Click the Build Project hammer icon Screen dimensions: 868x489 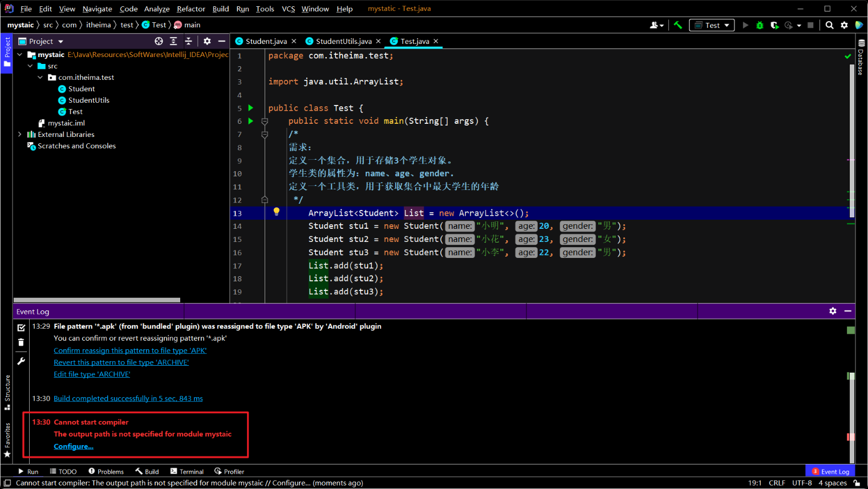(678, 25)
